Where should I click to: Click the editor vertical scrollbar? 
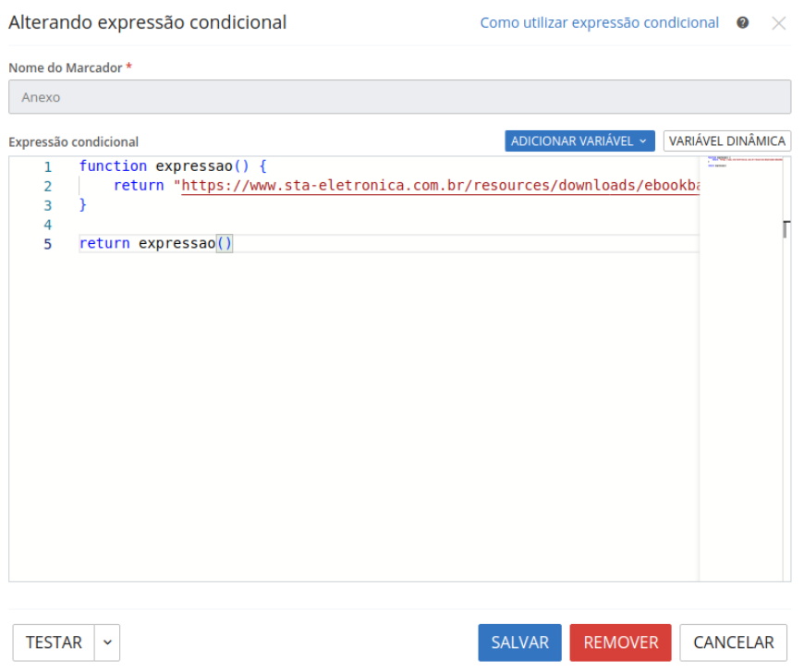click(786, 230)
